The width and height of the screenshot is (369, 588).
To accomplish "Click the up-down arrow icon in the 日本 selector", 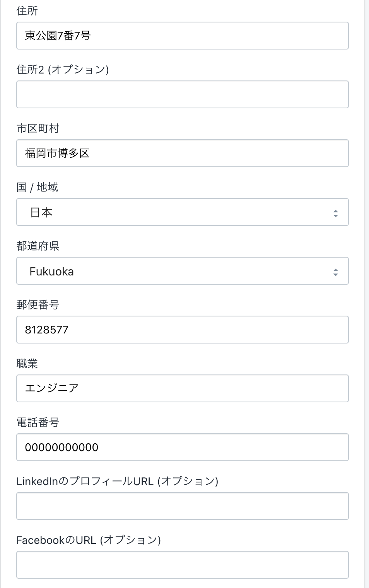I will coord(335,213).
